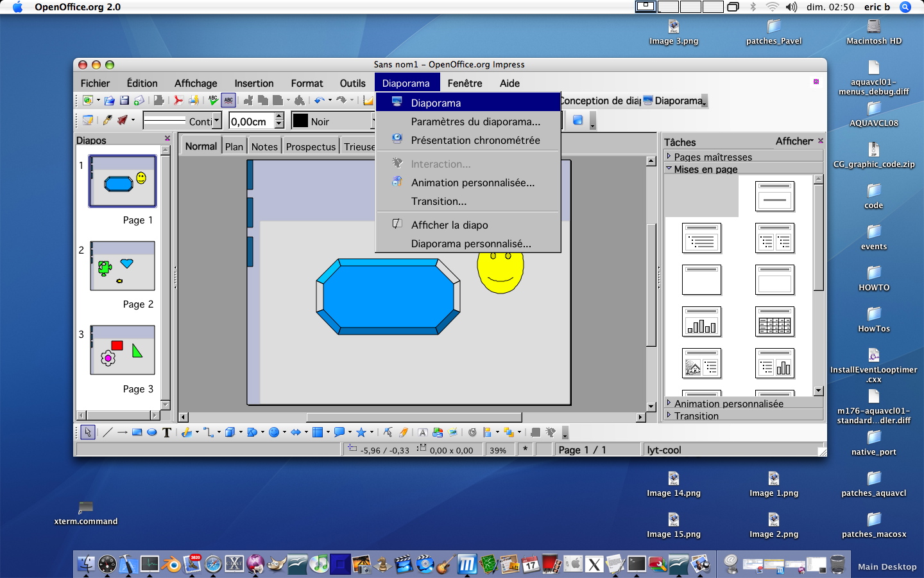Select the Line drawing tool
Viewport: 924px width, 578px height.
(x=107, y=432)
